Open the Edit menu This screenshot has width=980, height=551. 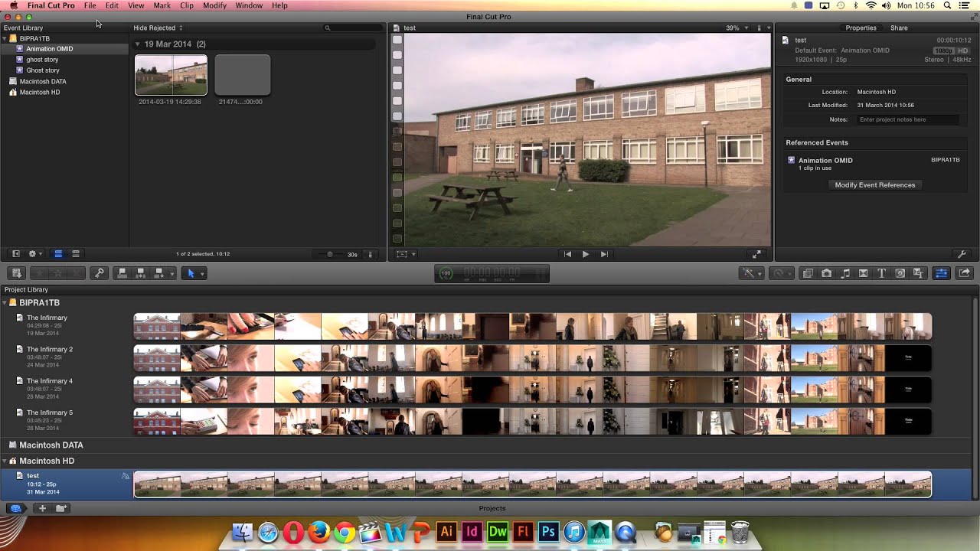[x=113, y=5]
